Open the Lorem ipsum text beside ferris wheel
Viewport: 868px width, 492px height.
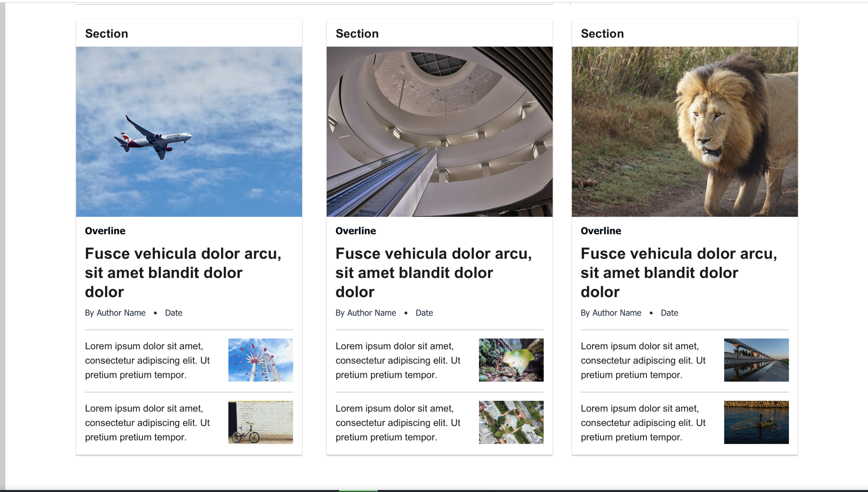[147, 360]
